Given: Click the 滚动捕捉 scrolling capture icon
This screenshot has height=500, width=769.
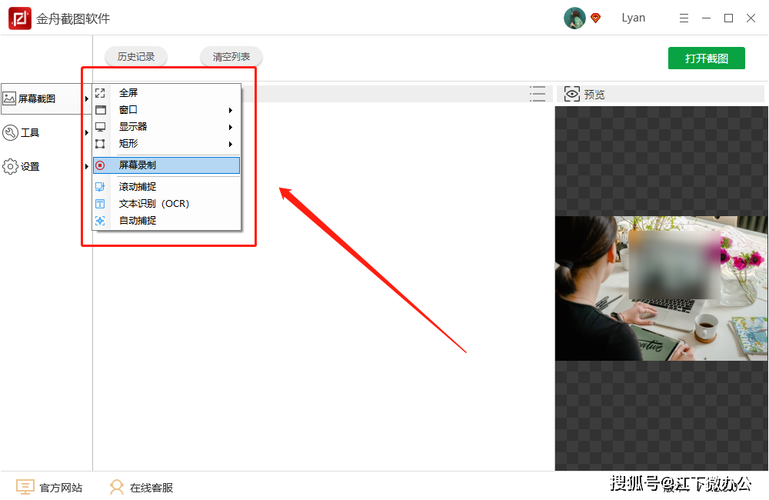Looking at the screenshot, I should pos(100,187).
